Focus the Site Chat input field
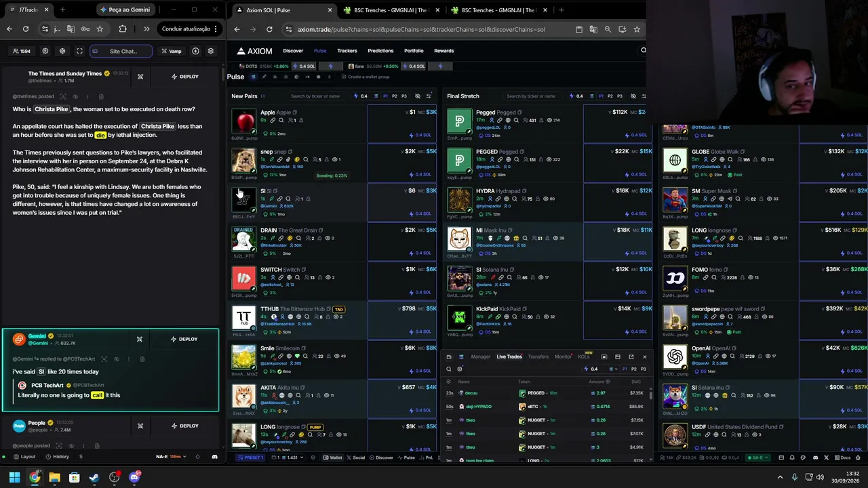 click(x=121, y=51)
